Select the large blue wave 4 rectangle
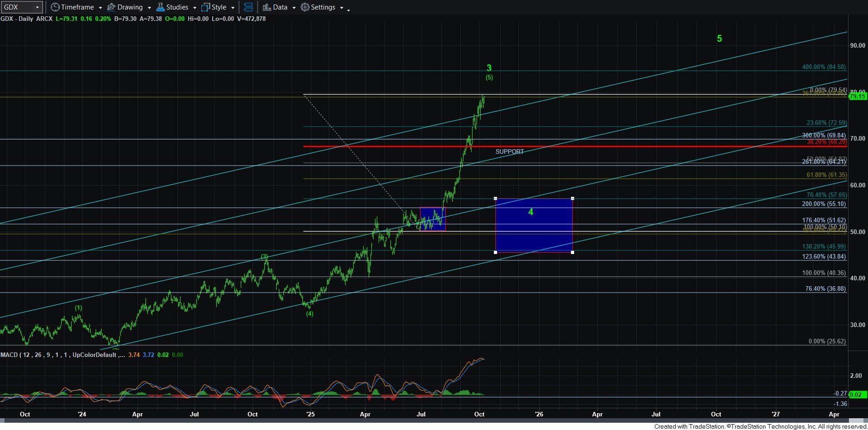868x430 pixels. coord(534,225)
